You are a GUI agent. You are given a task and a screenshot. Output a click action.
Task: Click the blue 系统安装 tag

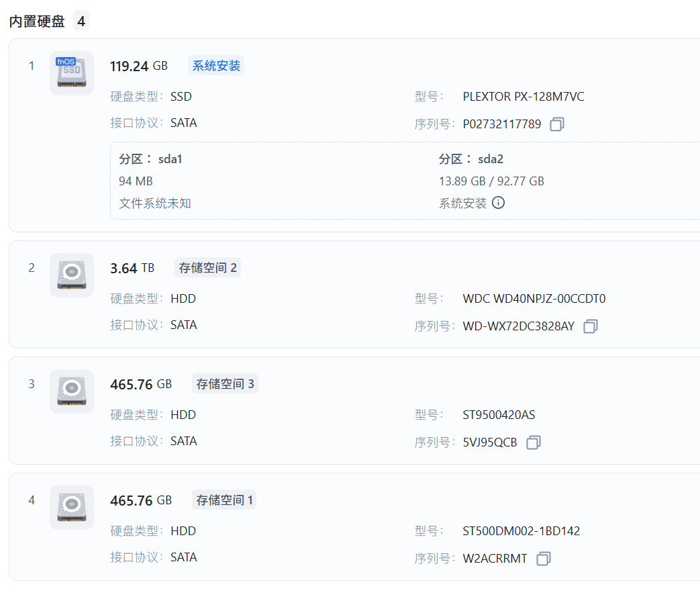(216, 66)
